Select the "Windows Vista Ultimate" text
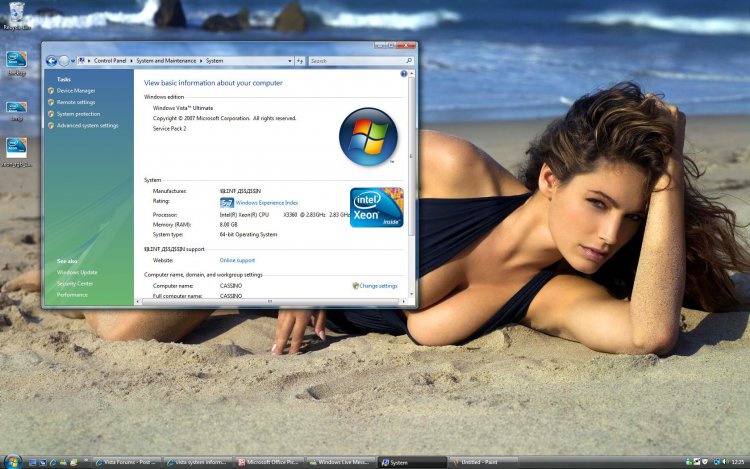The height and width of the screenshot is (469, 750). click(x=183, y=108)
